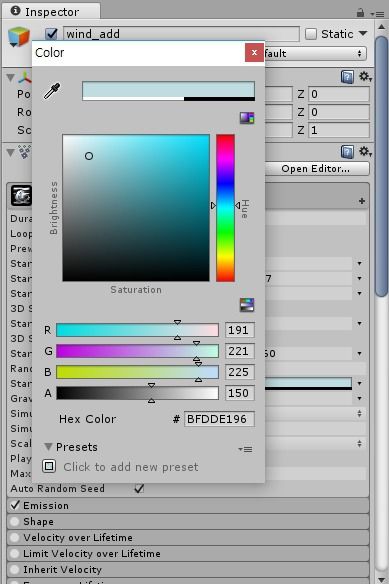Toggle color picker mode icon above saturation square
Viewport: 389px width, 584px height.
tap(247, 118)
